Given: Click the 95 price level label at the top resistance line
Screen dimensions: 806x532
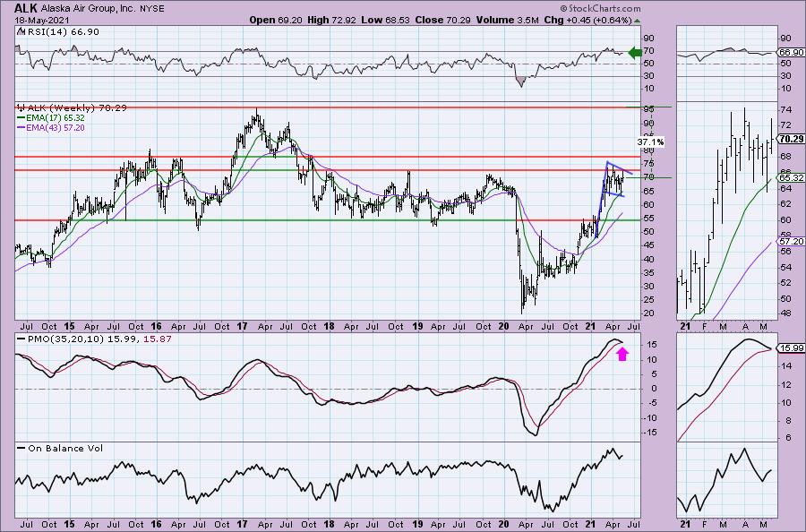Looking at the screenshot, I should (x=648, y=108).
